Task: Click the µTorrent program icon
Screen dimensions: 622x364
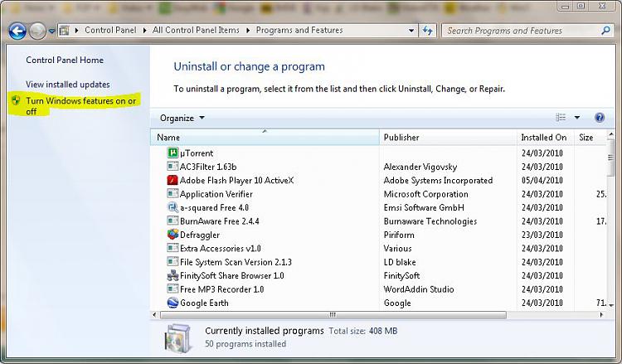Action: 173,153
